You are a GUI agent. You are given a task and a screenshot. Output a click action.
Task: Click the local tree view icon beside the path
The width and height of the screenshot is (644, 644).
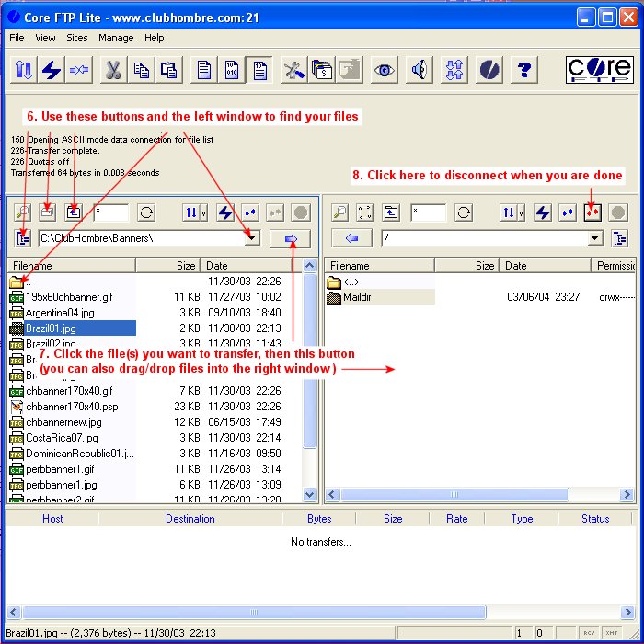click(23, 238)
